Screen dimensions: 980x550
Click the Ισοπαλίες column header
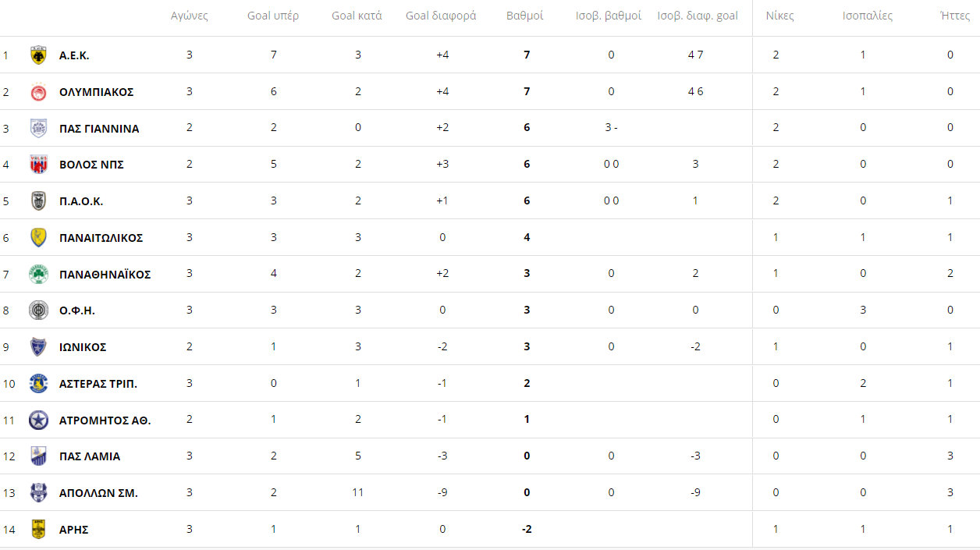(x=868, y=16)
